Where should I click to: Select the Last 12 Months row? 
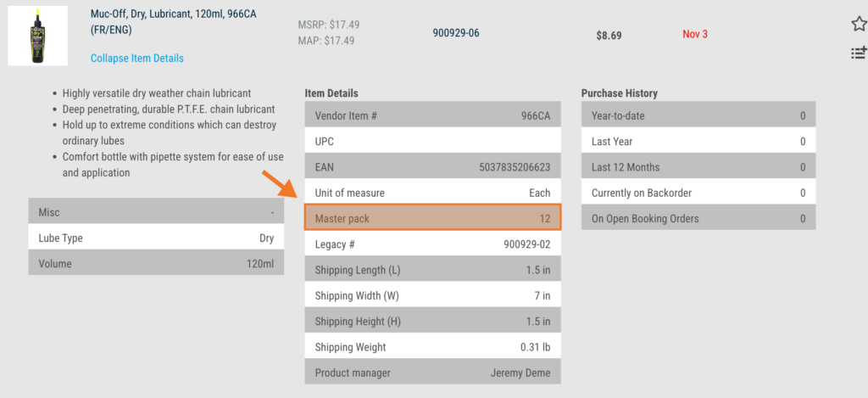698,167
